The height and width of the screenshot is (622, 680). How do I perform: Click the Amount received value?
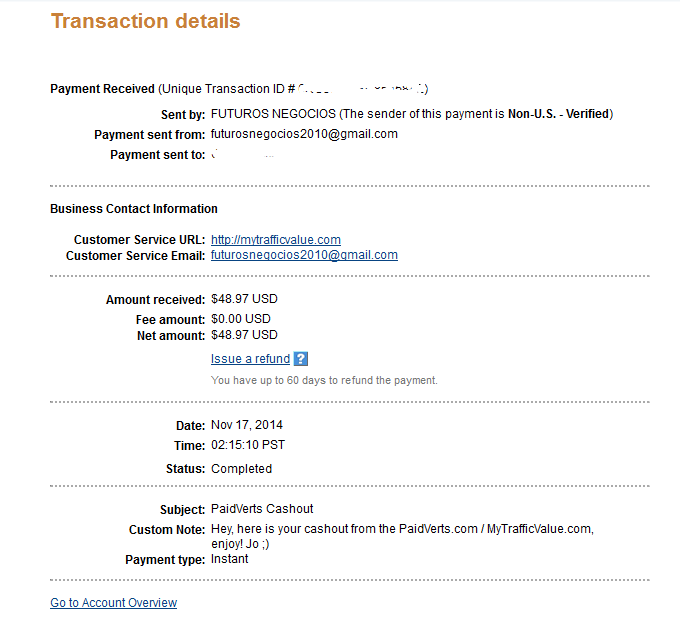(244, 299)
